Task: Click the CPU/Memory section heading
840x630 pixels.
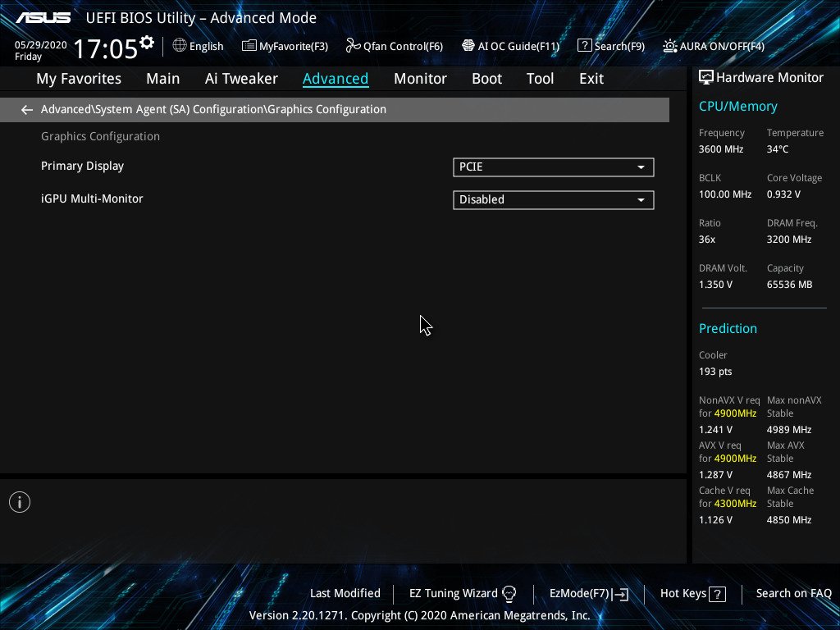Action: pyautogui.click(x=738, y=107)
